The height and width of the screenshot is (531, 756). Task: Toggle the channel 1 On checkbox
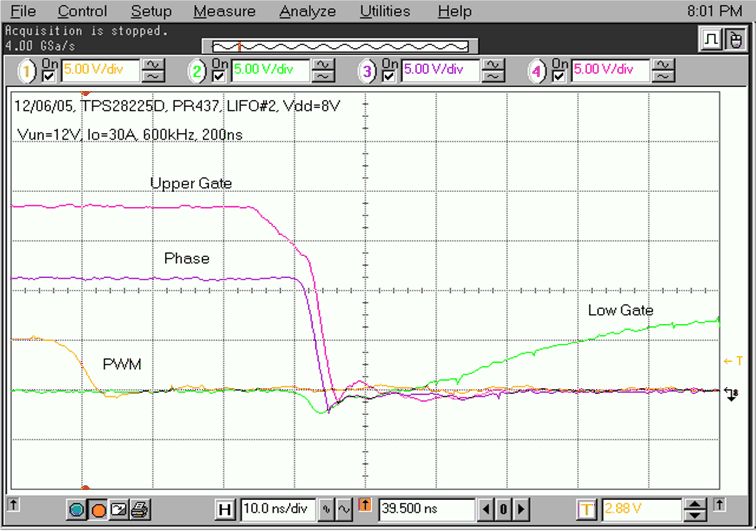pos(48,76)
